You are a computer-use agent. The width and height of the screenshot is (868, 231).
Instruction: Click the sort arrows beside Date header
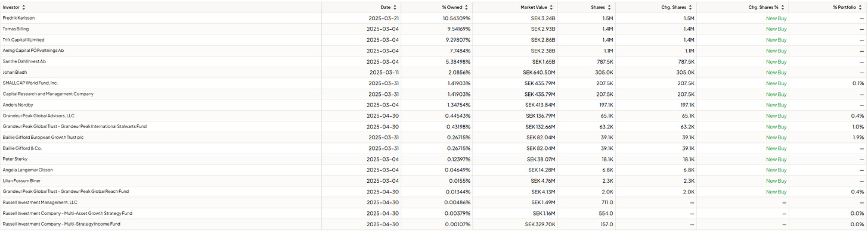click(x=395, y=7)
